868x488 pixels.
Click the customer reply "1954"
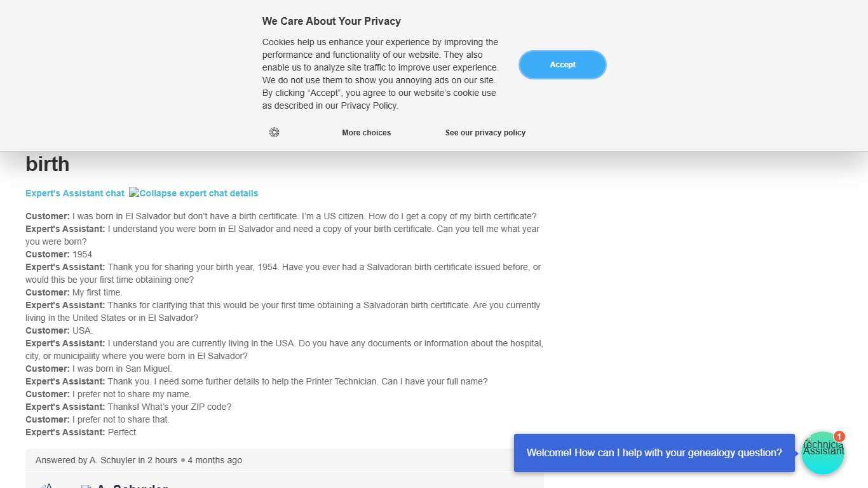(x=82, y=254)
